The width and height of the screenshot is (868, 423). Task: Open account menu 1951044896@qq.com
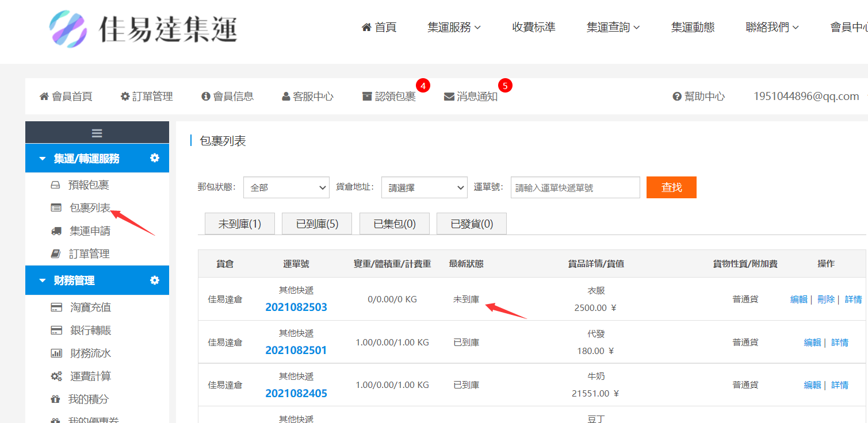(806, 97)
